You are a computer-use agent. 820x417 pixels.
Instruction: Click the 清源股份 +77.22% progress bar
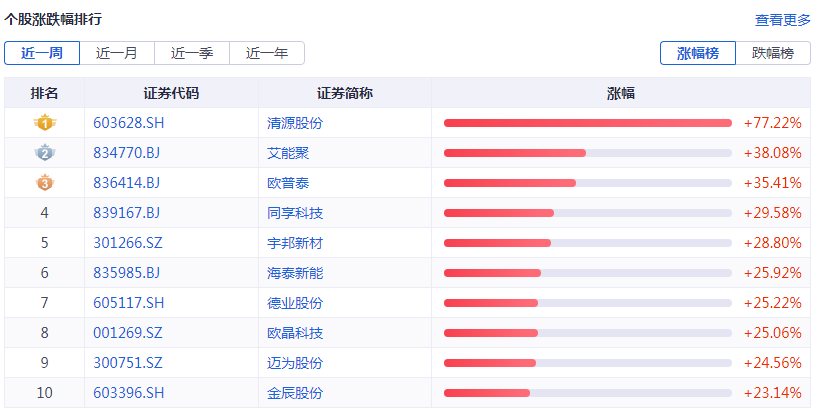[588, 123]
